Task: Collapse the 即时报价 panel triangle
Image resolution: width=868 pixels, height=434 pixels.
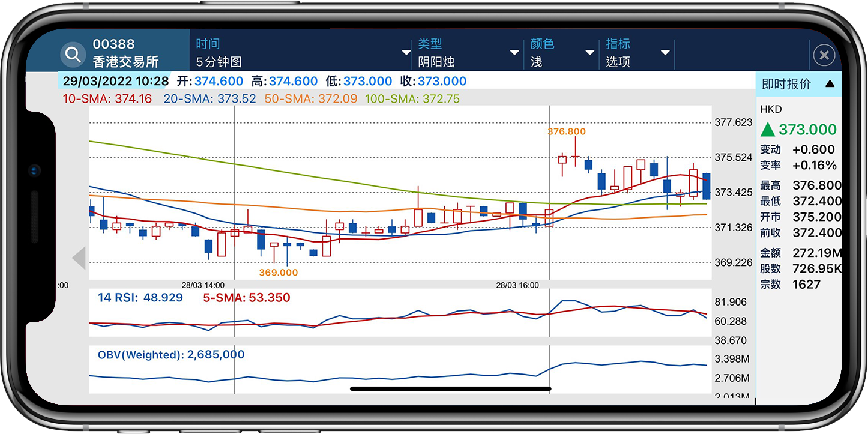Action: (830, 84)
